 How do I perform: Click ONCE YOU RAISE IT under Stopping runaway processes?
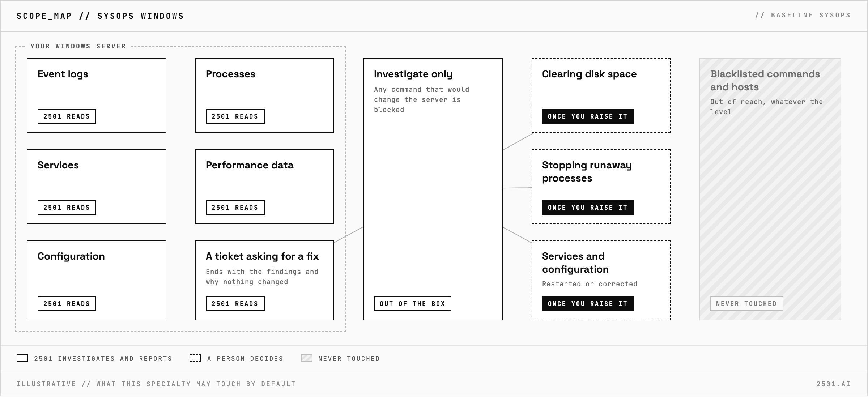[x=588, y=208]
